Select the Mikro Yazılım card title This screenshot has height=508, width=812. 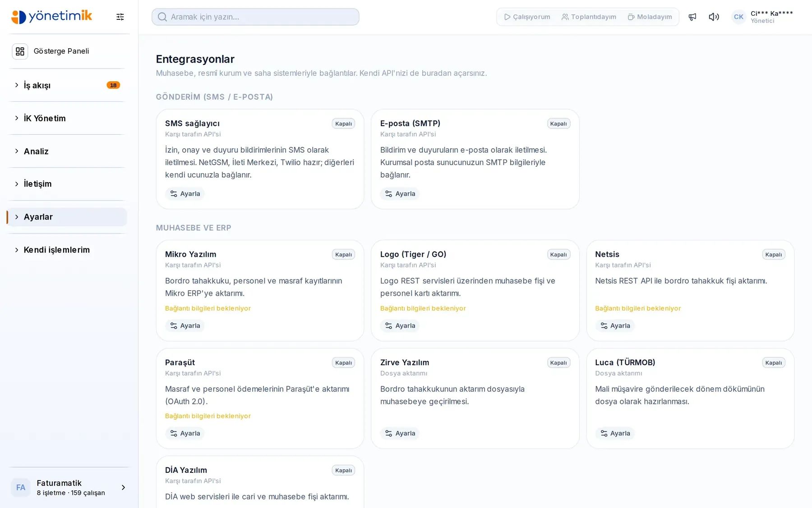point(190,254)
